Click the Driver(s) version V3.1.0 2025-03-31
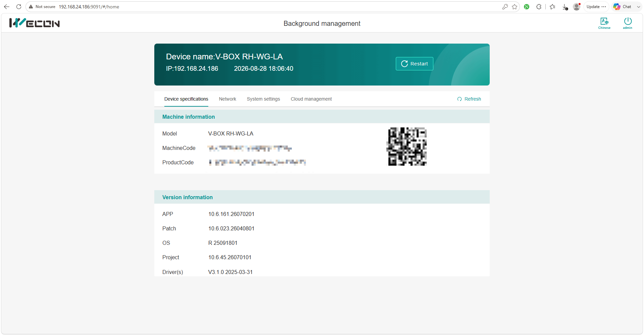Image resolution: width=644 pixels, height=335 pixels. tap(230, 272)
